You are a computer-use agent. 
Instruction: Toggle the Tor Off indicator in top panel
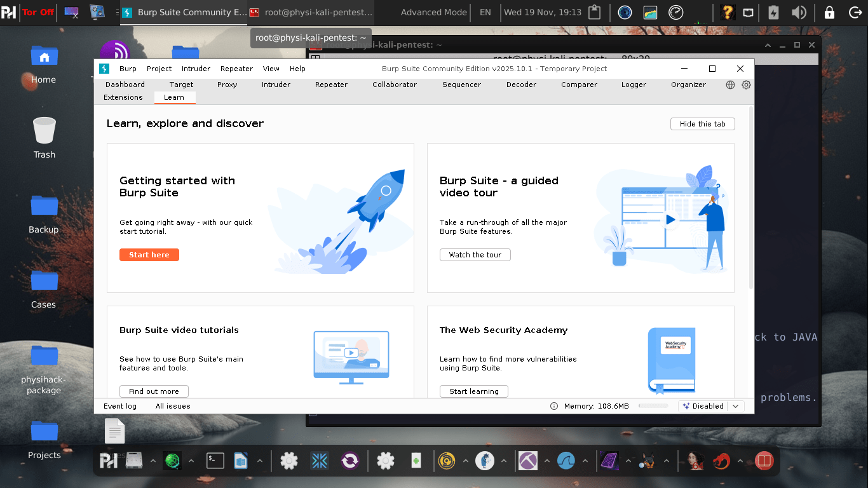coord(38,12)
